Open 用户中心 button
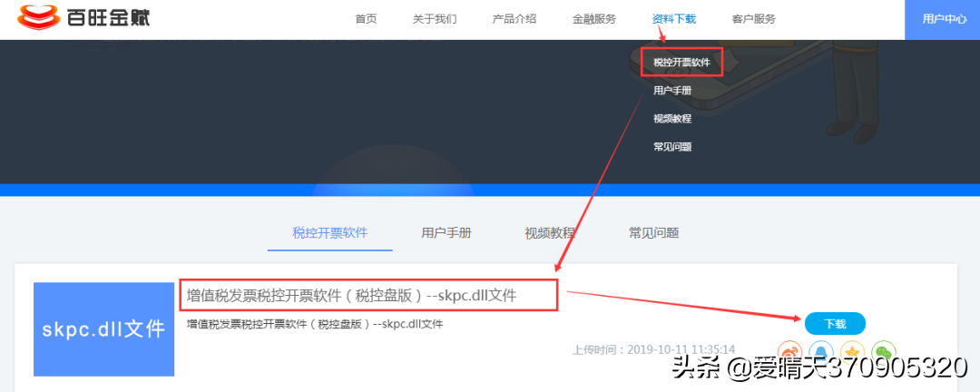The width and height of the screenshot is (980, 392). point(943,19)
